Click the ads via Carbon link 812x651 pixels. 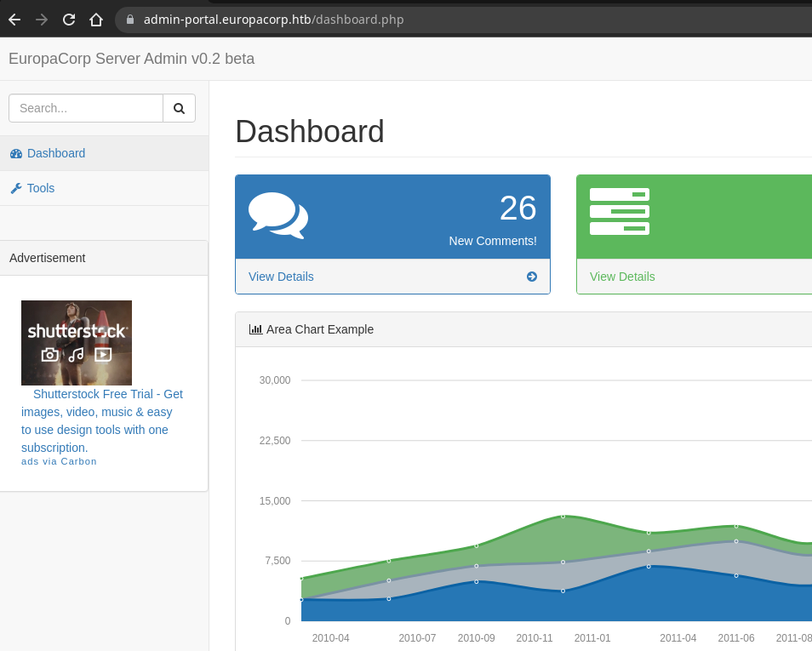pyautogui.click(x=59, y=461)
